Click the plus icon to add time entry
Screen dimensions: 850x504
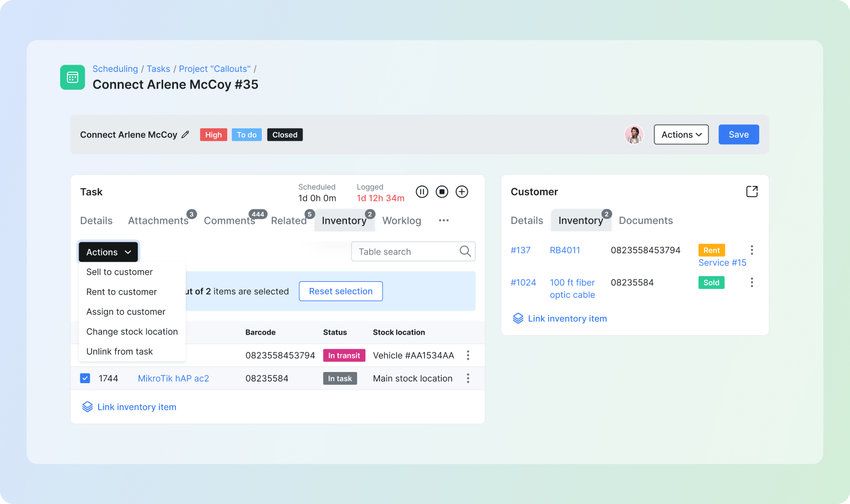[x=462, y=192]
